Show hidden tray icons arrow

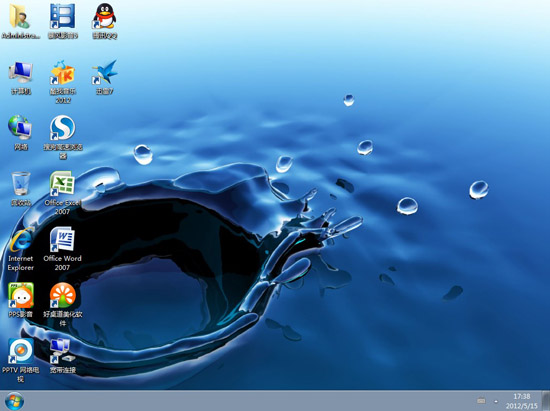(496, 401)
